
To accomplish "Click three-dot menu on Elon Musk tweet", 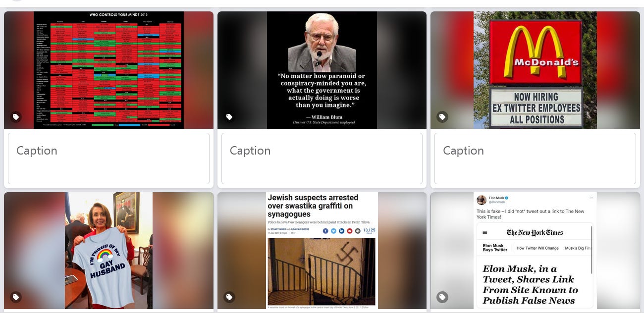I will point(591,198).
